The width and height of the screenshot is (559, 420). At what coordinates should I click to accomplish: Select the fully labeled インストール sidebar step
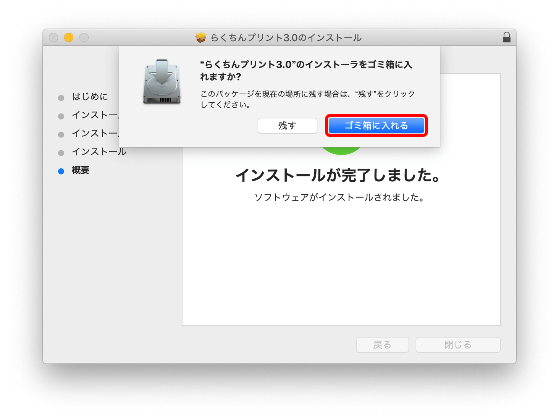click(x=99, y=152)
